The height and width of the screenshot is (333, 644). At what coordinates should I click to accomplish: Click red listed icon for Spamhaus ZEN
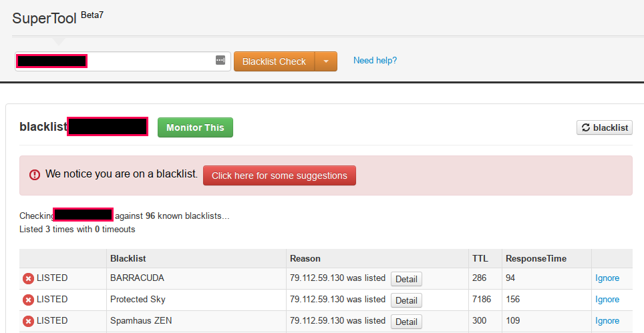28,322
